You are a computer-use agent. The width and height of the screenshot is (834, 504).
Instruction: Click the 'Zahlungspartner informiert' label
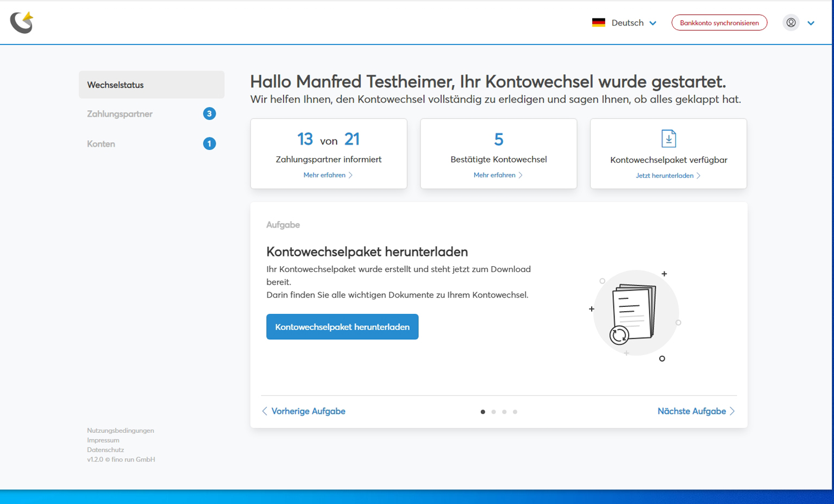tap(329, 159)
